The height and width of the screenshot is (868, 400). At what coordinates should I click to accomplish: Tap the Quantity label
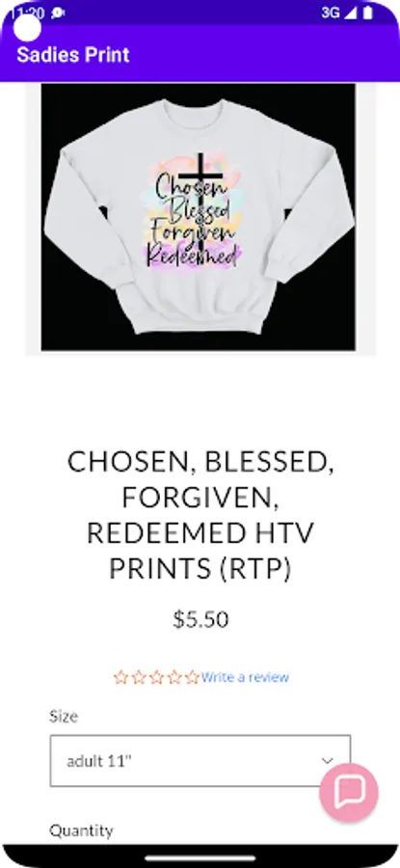coord(81,830)
